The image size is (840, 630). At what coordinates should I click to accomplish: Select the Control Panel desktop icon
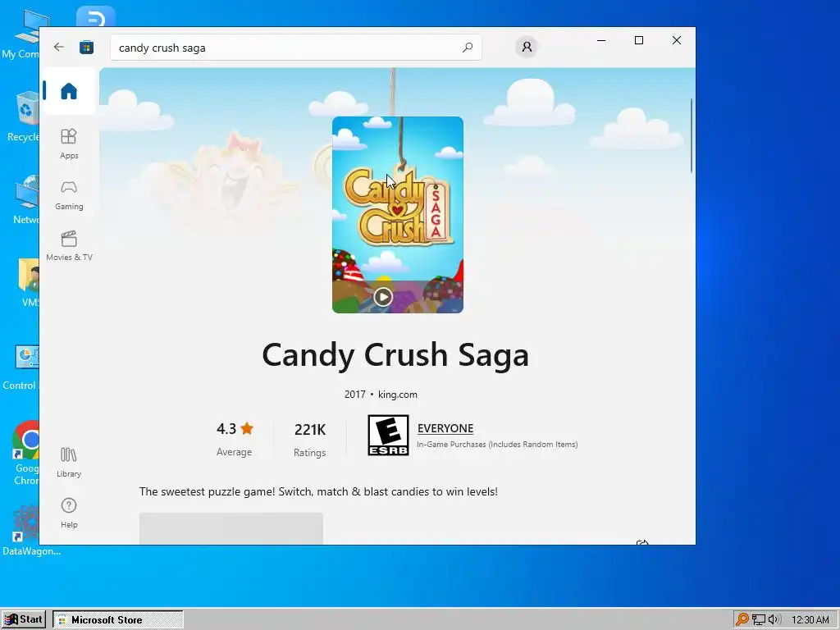coord(21,368)
